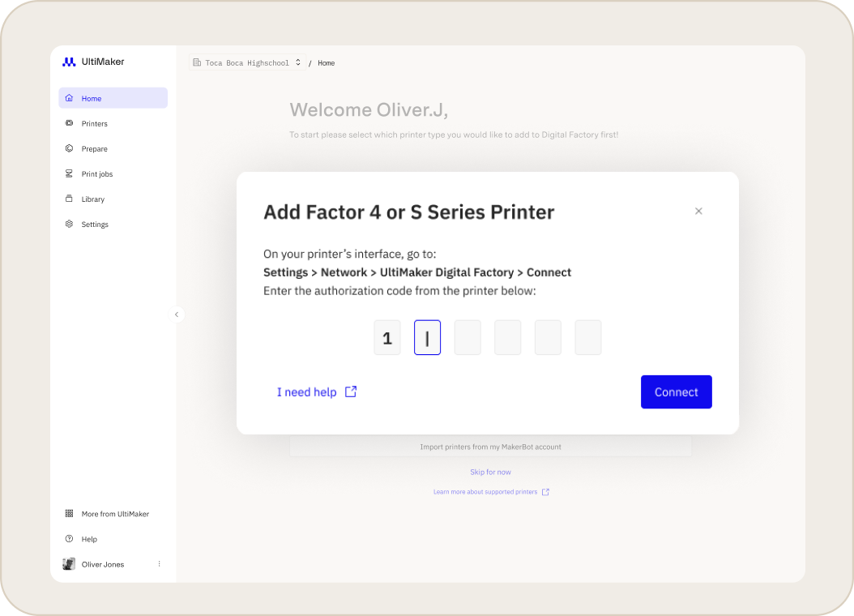854x616 pixels.
Task: Select Home in the sidebar
Action: point(113,98)
